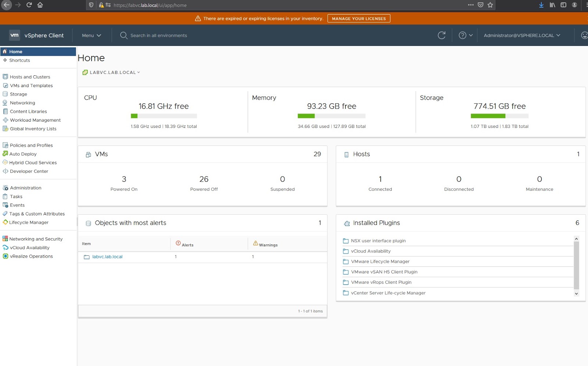Open the Menu dropdown

pyautogui.click(x=92, y=35)
